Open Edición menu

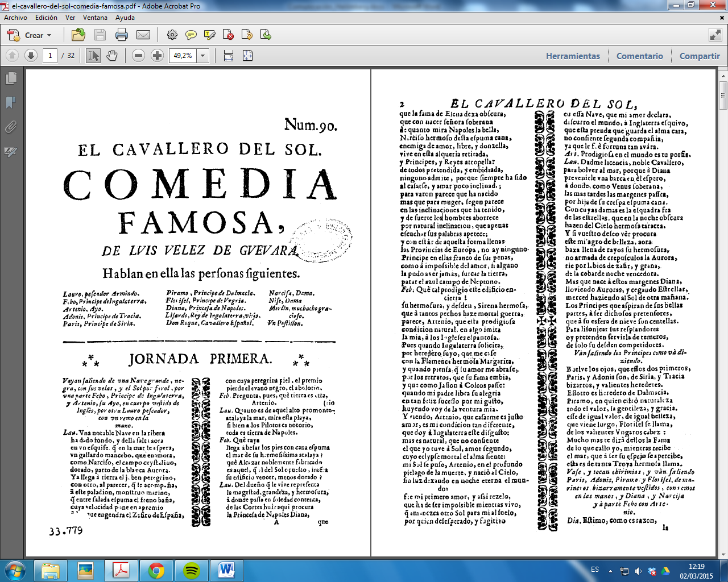(x=46, y=18)
